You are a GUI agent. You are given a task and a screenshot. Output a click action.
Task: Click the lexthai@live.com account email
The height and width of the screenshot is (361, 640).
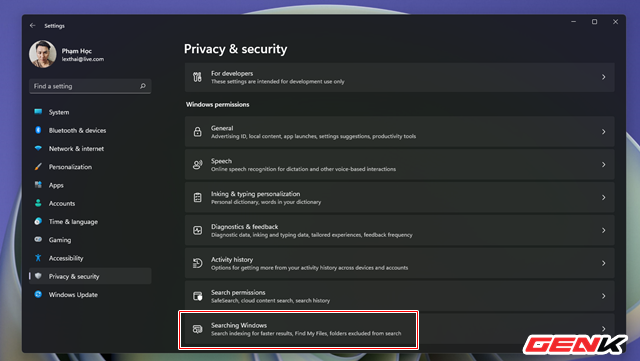pos(83,59)
